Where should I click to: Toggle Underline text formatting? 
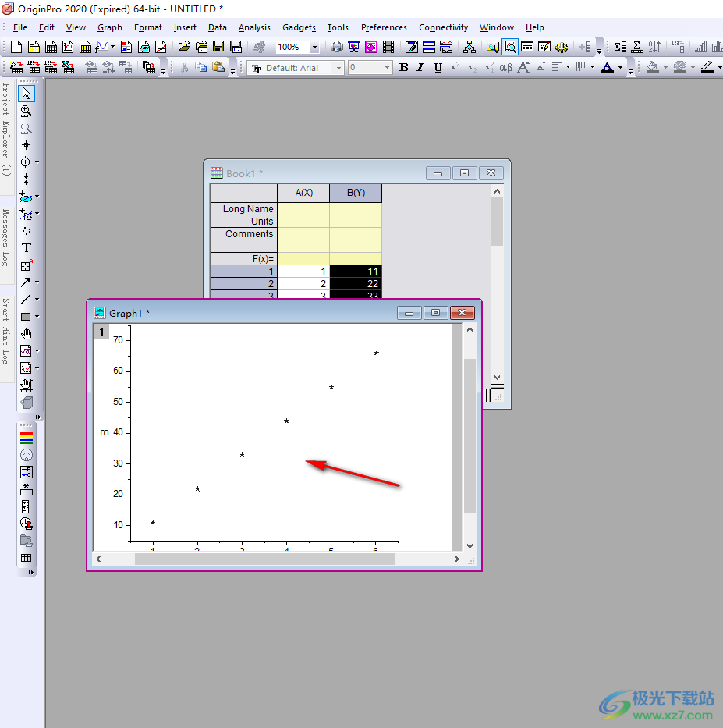pyautogui.click(x=438, y=68)
